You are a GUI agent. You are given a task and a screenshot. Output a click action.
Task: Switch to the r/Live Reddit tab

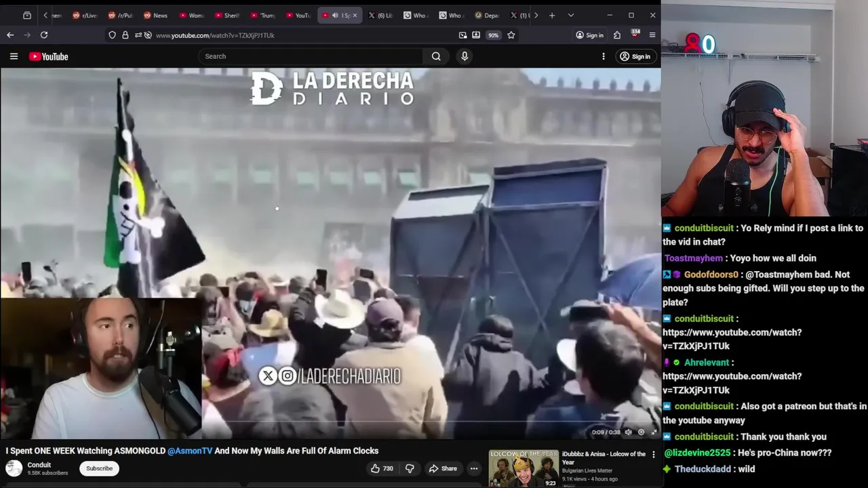coord(84,15)
